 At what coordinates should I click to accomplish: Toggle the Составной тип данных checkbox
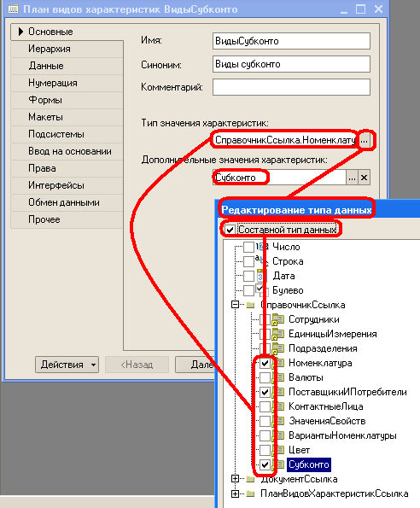[230, 230]
